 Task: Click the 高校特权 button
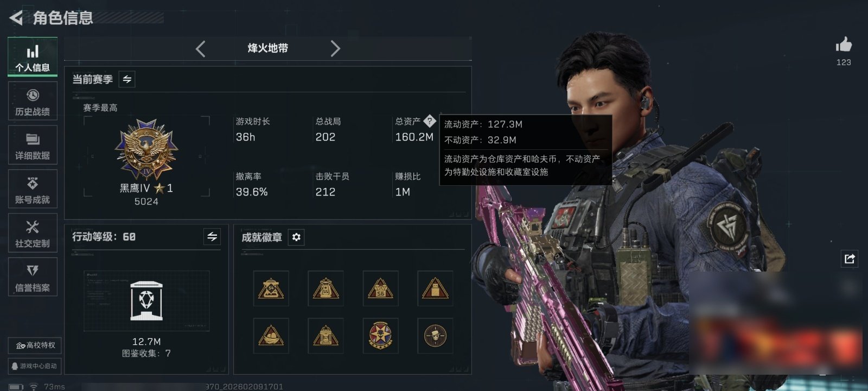(35, 345)
